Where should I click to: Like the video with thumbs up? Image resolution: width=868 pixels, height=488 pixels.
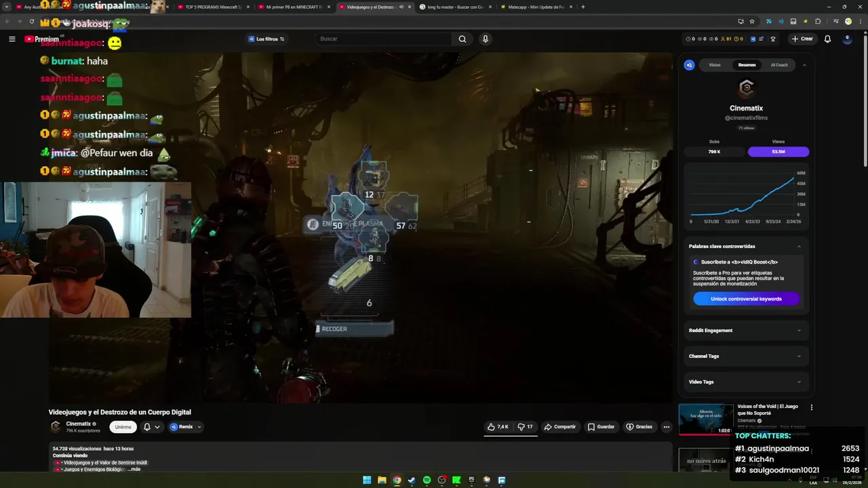498,427
